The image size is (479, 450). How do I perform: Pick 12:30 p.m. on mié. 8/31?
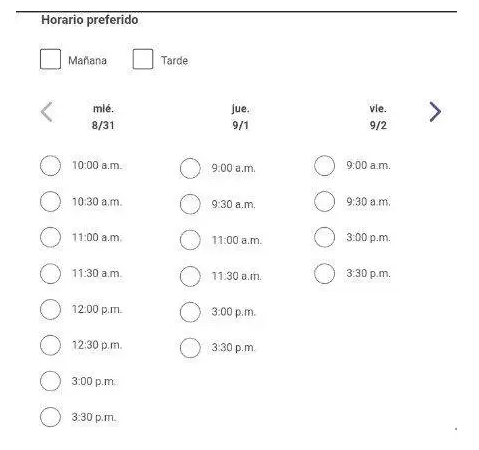click(x=50, y=345)
